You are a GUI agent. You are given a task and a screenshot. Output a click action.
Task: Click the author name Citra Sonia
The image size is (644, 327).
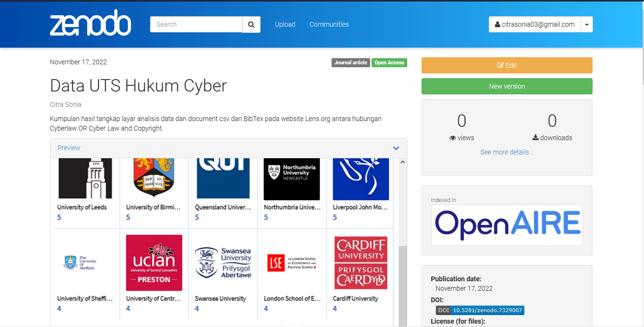(x=66, y=104)
